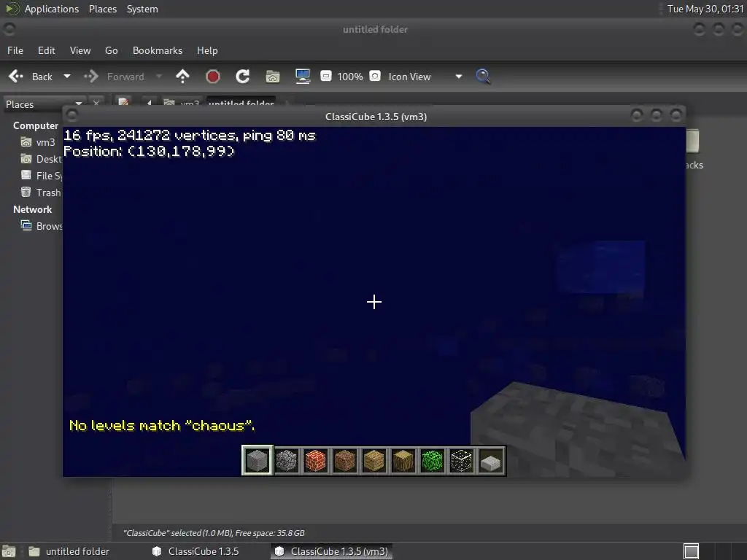Select the green leaves block in hotbar
This screenshot has width=747, height=560.
pyautogui.click(x=432, y=461)
